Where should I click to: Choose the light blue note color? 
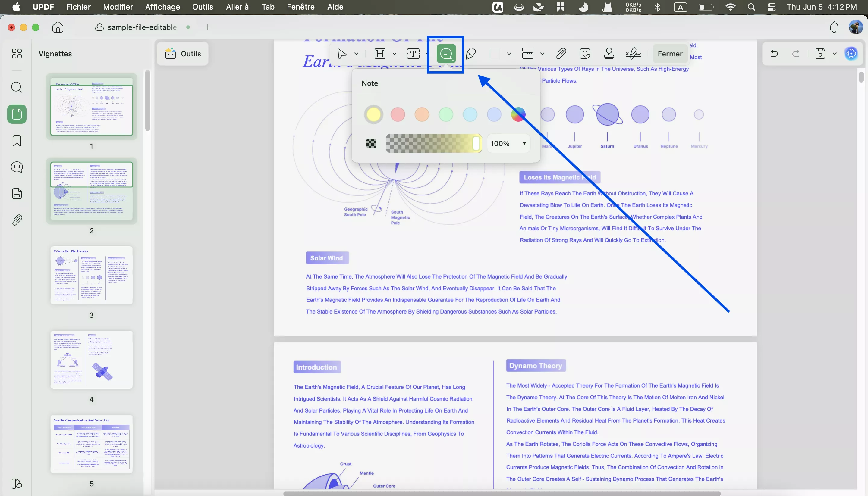click(x=494, y=114)
